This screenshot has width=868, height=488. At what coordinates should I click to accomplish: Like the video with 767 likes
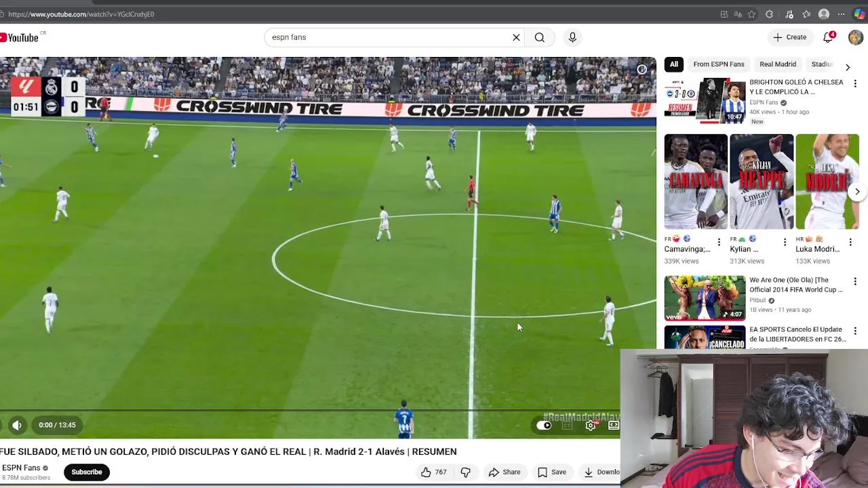tap(433, 472)
